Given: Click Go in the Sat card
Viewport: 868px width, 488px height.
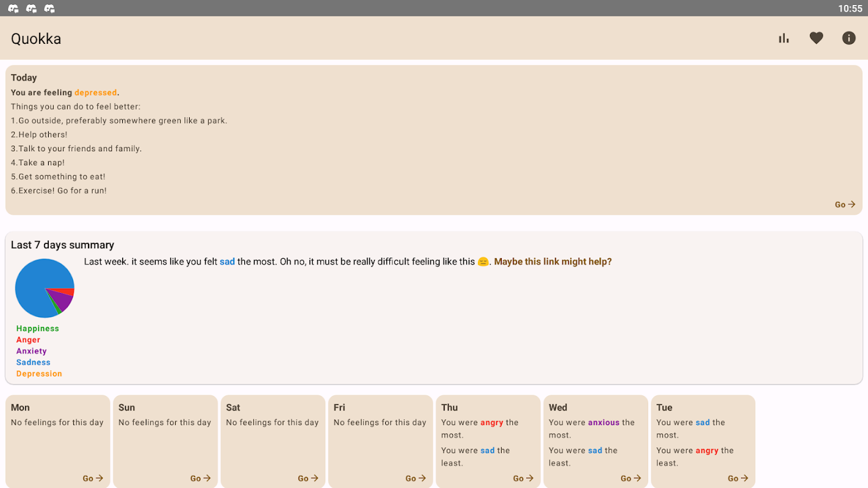Looking at the screenshot, I should coord(308,478).
